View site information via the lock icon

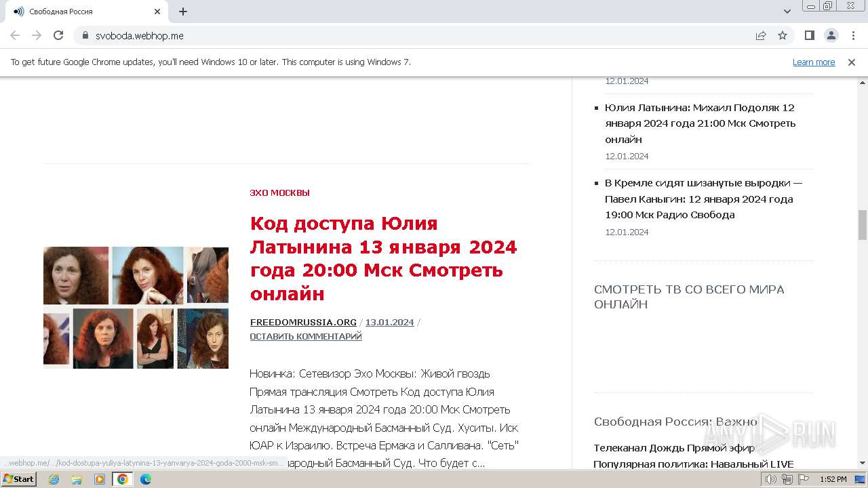coord(85,35)
